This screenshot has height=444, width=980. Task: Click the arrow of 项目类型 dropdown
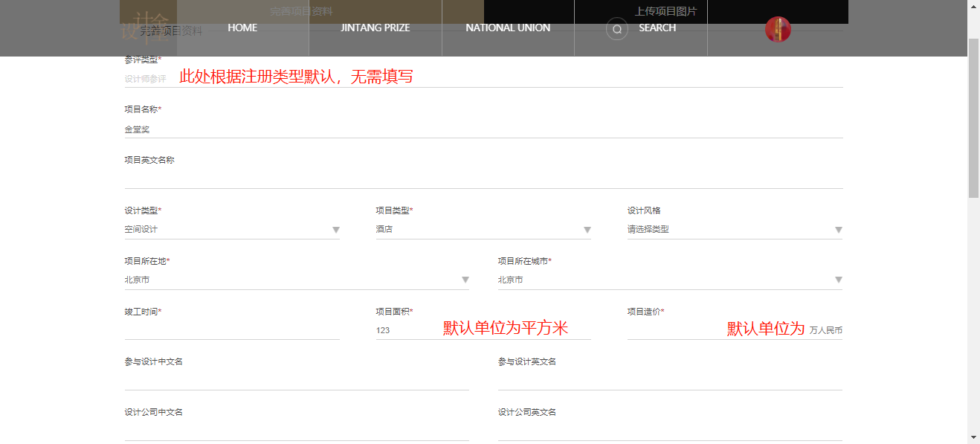pyautogui.click(x=587, y=230)
